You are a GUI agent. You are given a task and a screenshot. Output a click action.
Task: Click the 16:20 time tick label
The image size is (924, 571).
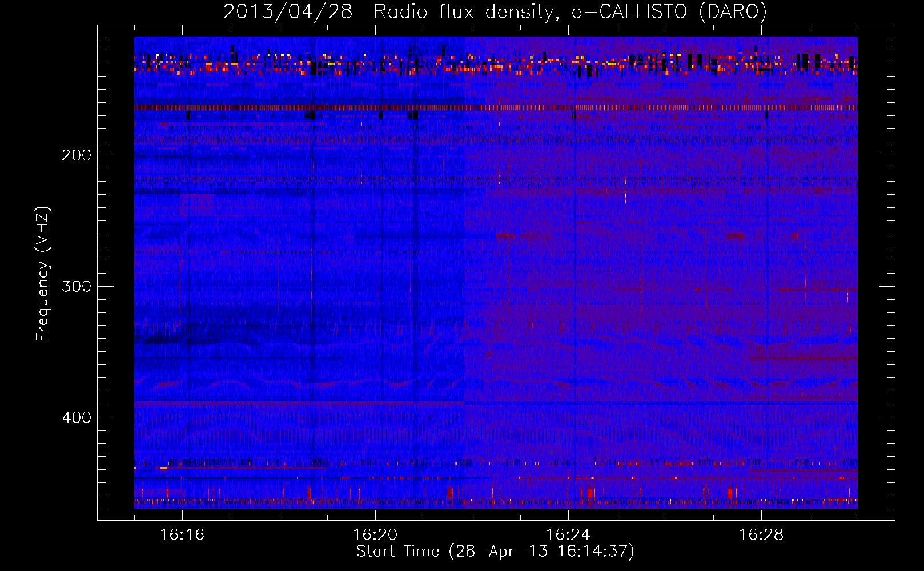click(x=375, y=535)
